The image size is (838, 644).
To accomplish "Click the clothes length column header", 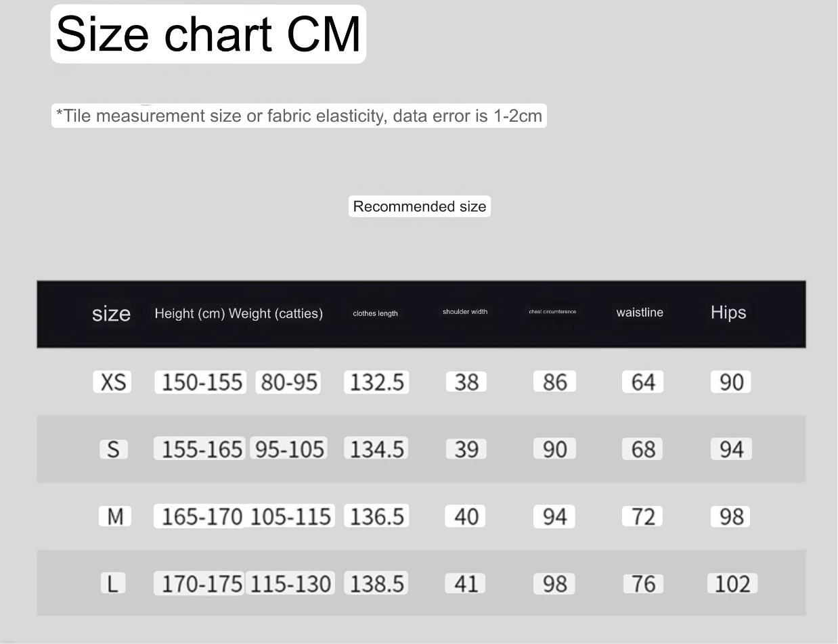I will [375, 313].
